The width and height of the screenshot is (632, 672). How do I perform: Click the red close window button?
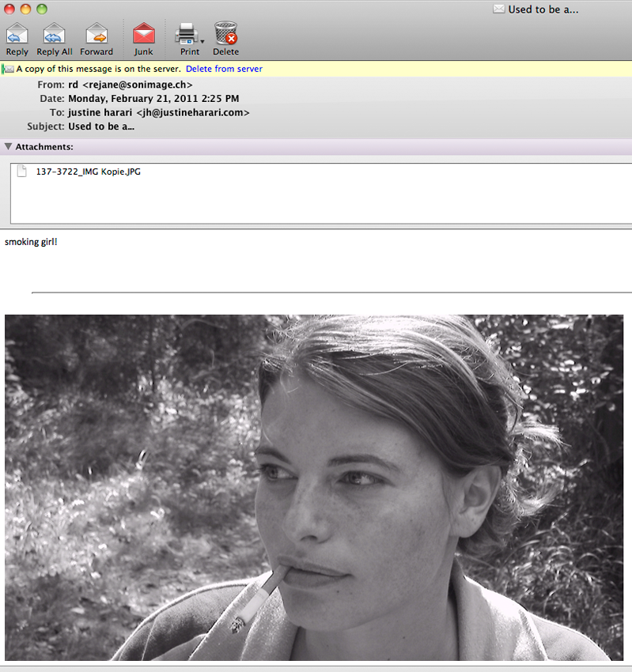pos(9,9)
